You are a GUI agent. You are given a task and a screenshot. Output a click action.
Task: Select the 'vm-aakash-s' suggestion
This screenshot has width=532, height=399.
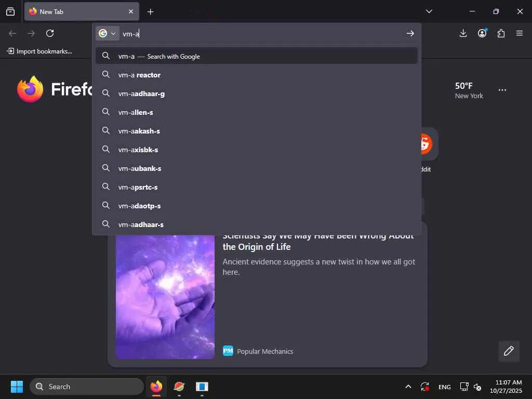[x=257, y=131]
